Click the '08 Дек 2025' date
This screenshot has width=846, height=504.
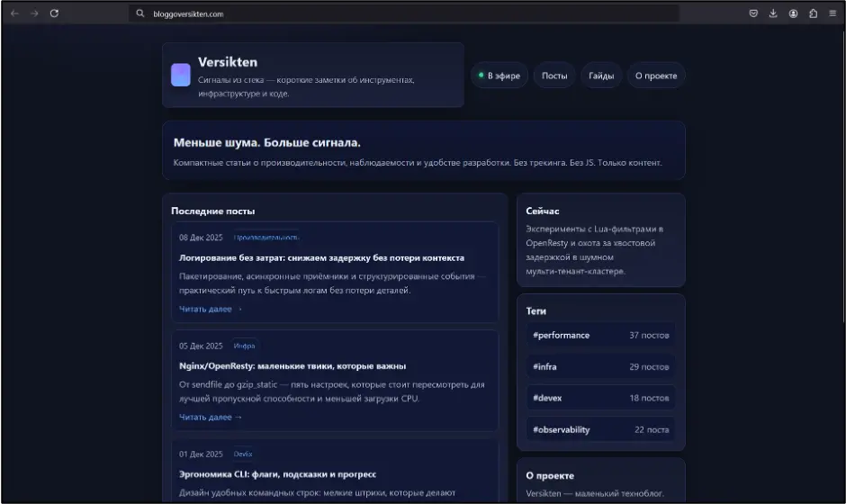pos(201,238)
